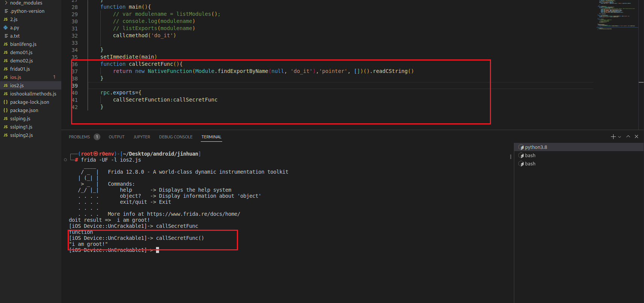Image resolution: width=644 pixels, height=303 pixels.
Task: Switch to the second bash terminal
Action: pyautogui.click(x=530, y=164)
